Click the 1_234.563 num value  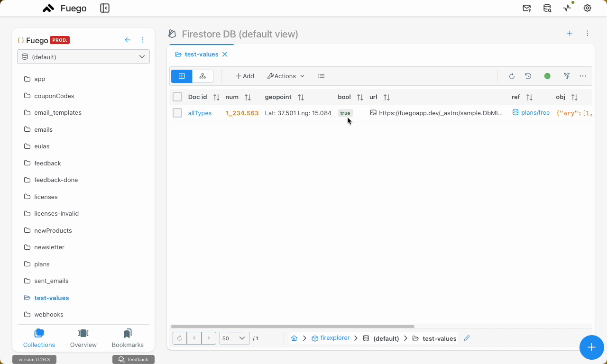242,113
